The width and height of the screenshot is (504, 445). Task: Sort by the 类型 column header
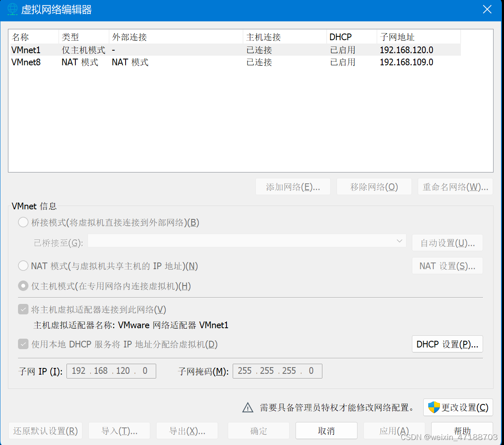pyautogui.click(x=84, y=37)
